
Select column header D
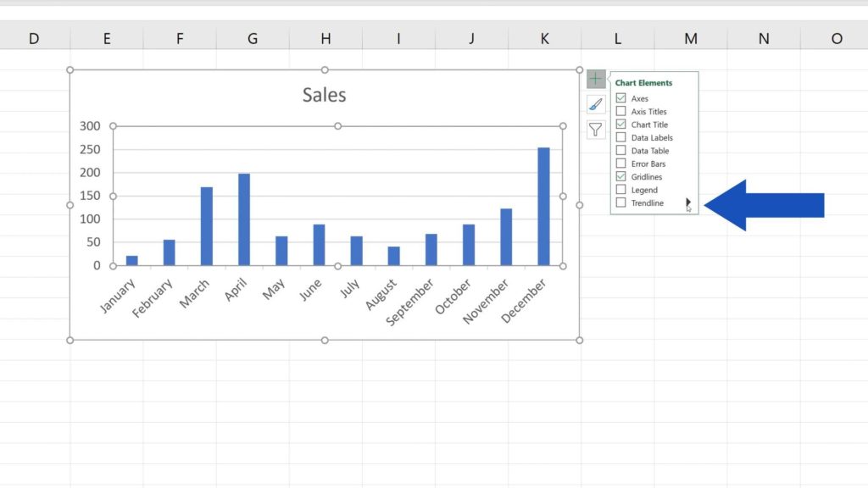pyautogui.click(x=34, y=38)
